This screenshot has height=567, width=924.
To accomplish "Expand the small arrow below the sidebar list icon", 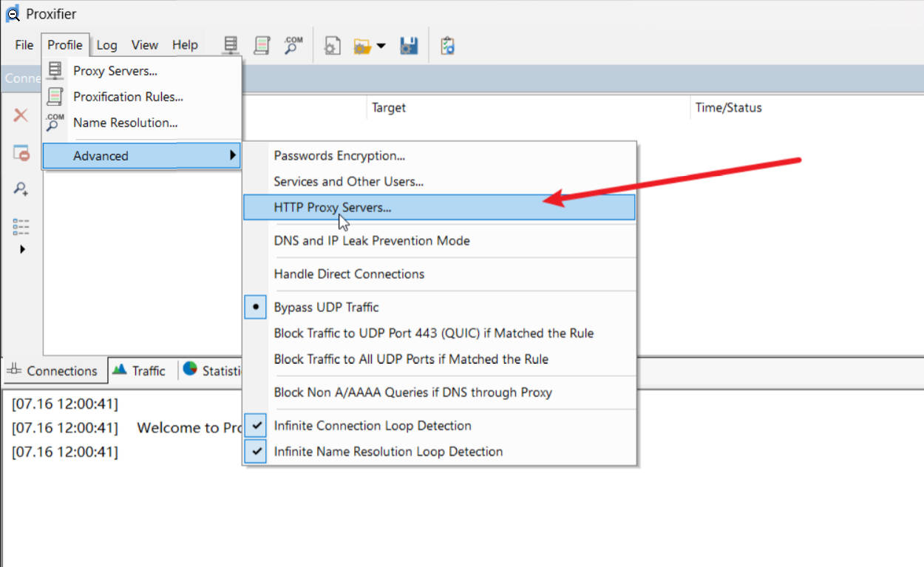I will click(x=21, y=250).
